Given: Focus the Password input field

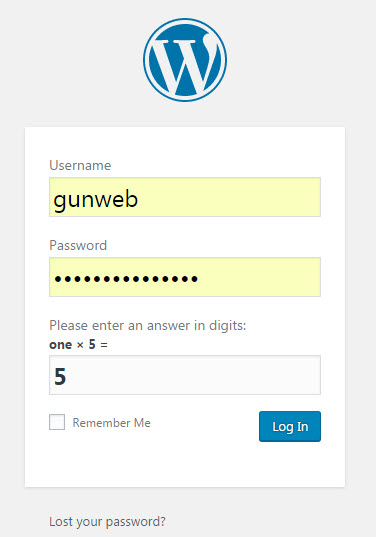Looking at the screenshot, I should (x=185, y=277).
